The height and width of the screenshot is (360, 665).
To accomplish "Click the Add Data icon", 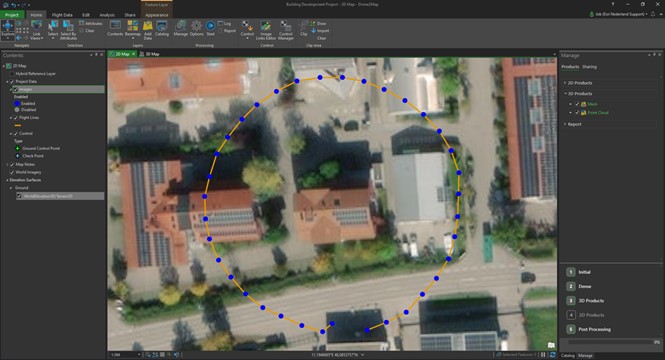I will (x=148, y=26).
